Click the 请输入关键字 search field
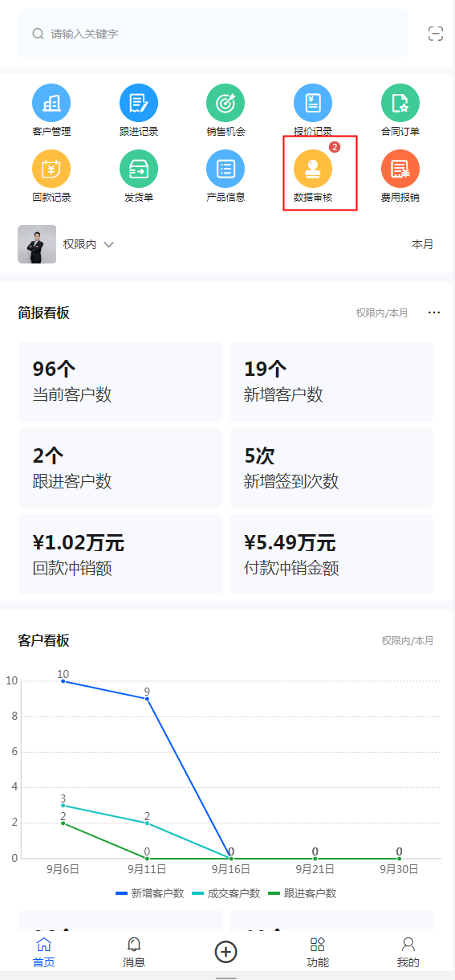 [x=213, y=34]
